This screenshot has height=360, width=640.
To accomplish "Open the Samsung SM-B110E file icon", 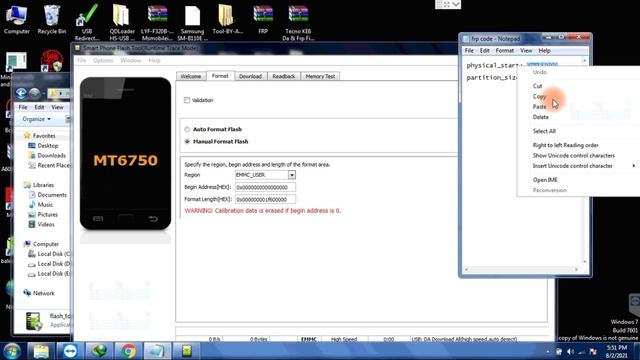I will tap(192, 21).
